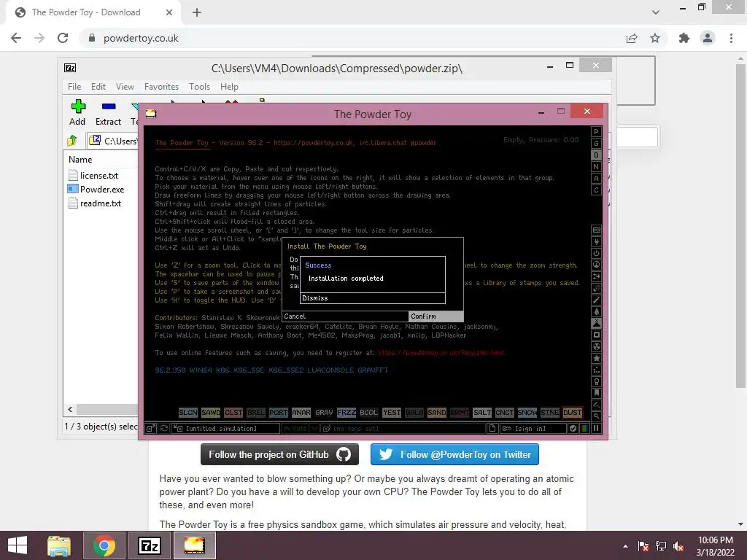Select the SNOW element swatch
This screenshot has height=560, width=747.
click(x=527, y=413)
